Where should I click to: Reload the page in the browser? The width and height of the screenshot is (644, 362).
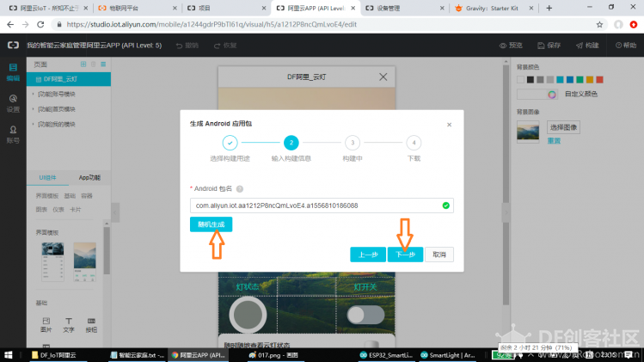[40, 25]
